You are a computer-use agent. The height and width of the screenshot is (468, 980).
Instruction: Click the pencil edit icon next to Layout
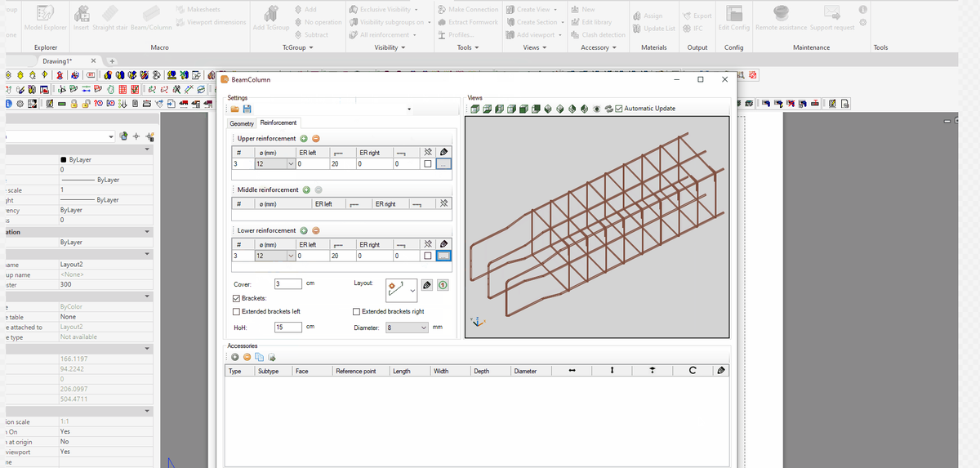coord(429,285)
